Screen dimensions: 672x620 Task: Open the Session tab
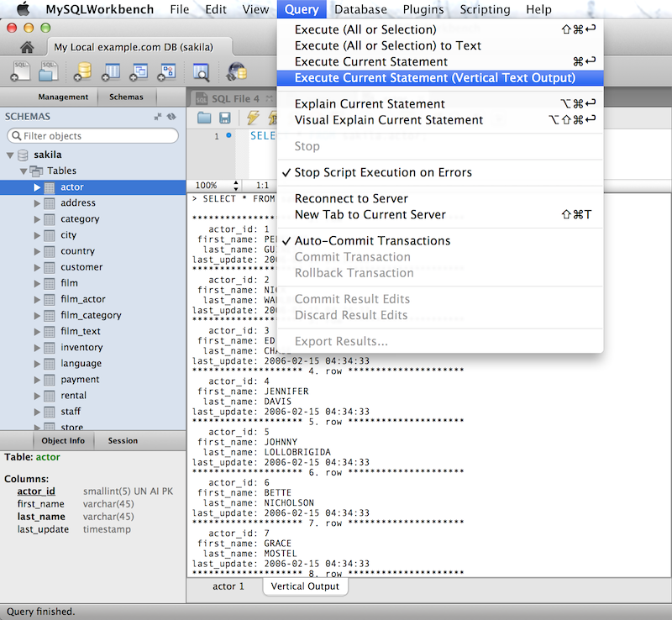[123, 441]
